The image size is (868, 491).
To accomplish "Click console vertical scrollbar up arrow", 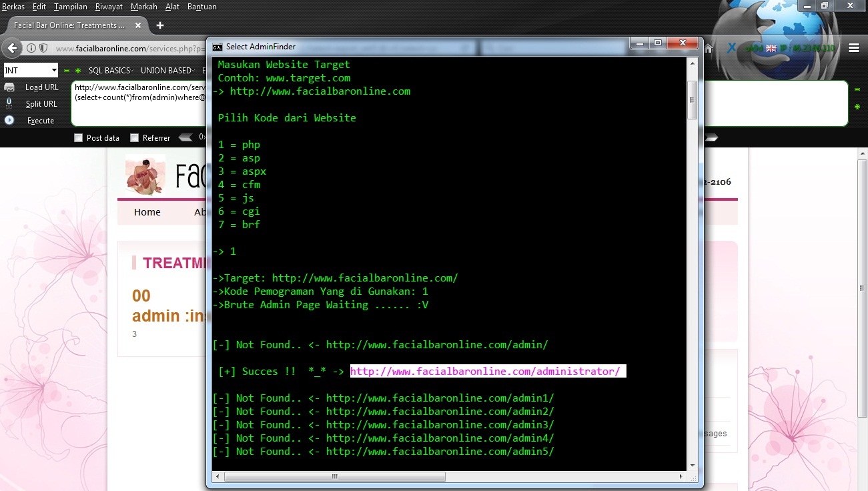I will click(x=693, y=62).
